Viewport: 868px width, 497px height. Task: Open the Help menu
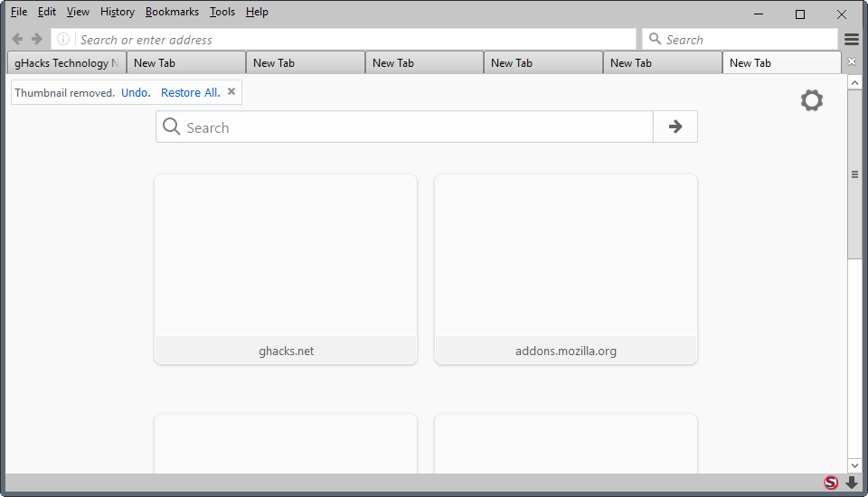[257, 12]
